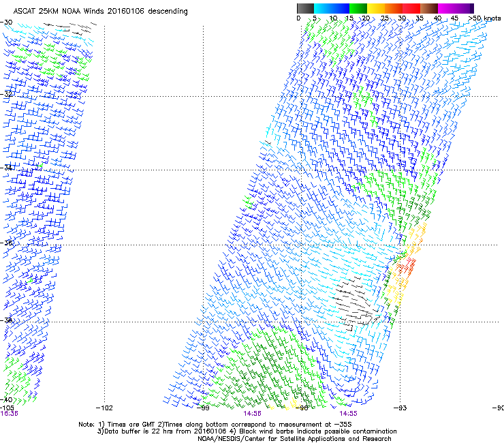Screen dimensions: 504x443
Task: Click the longitude label '-102'
Action: coord(104,408)
